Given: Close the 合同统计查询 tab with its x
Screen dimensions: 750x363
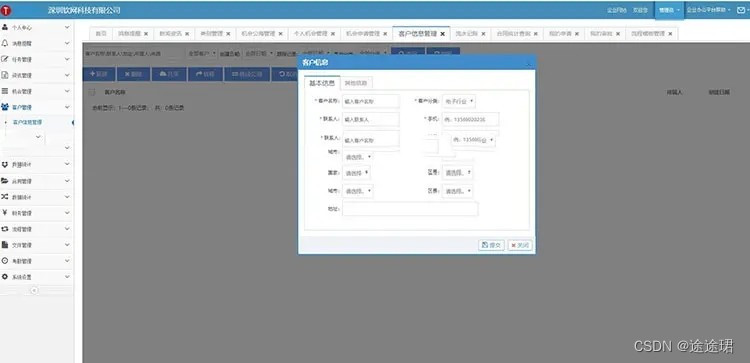Looking at the screenshot, I should tap(536, 34).
